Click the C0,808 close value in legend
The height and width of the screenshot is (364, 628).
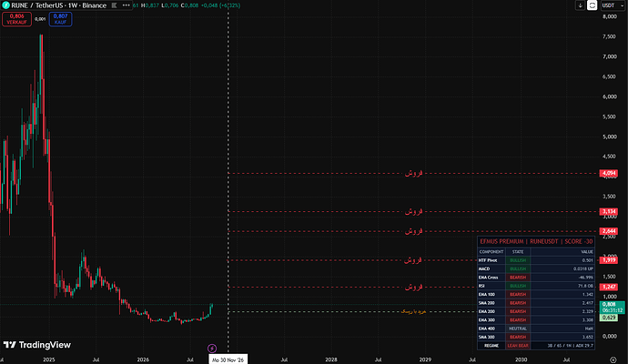click(x=189, y=5)
